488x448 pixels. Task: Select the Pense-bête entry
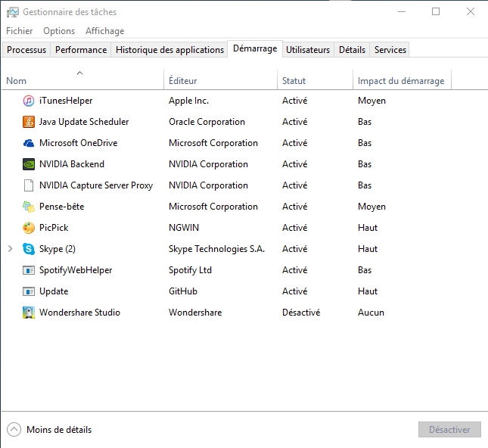point(61,207)
